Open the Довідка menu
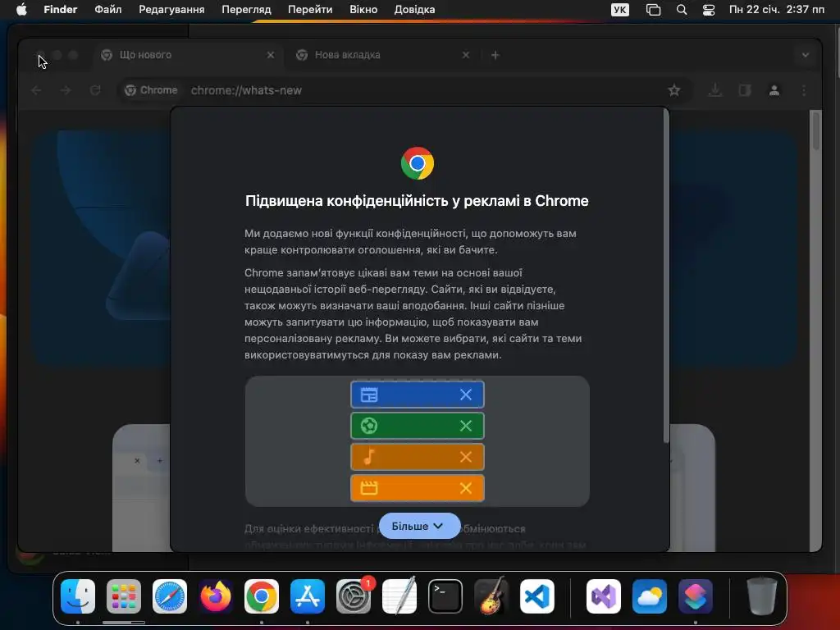The width and height of the screenshot is (840, 630). pos(414,10)
